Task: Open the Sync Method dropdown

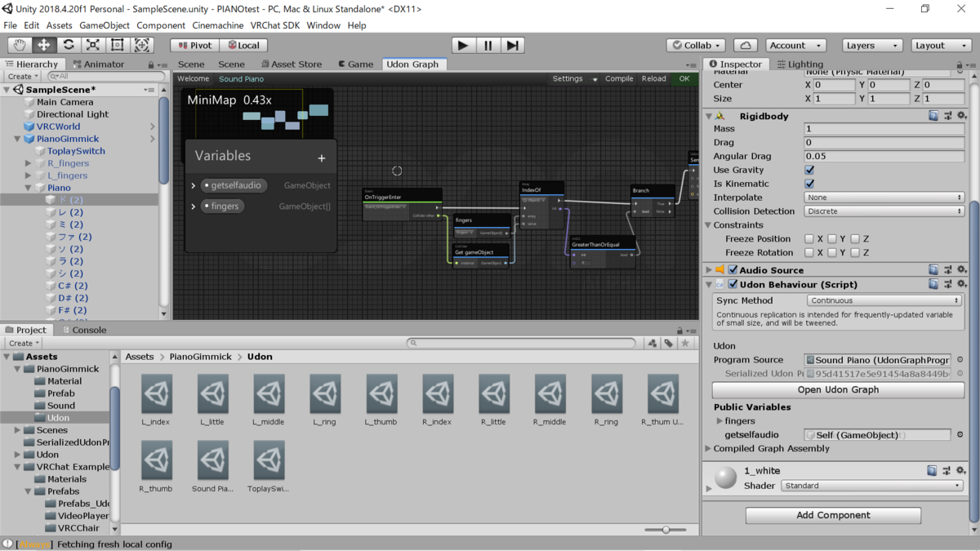Action: click(x=884, y=300)
